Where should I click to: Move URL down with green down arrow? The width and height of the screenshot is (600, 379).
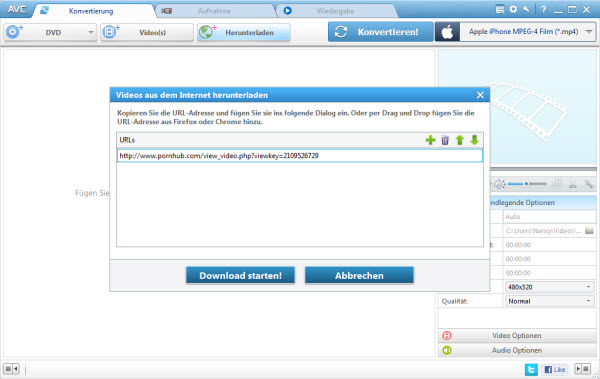(x=474, y=140)
